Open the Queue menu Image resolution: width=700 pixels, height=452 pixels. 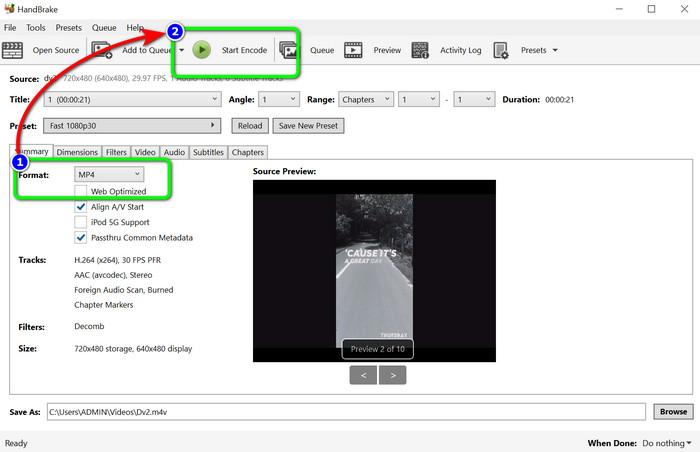click(104, 28)
